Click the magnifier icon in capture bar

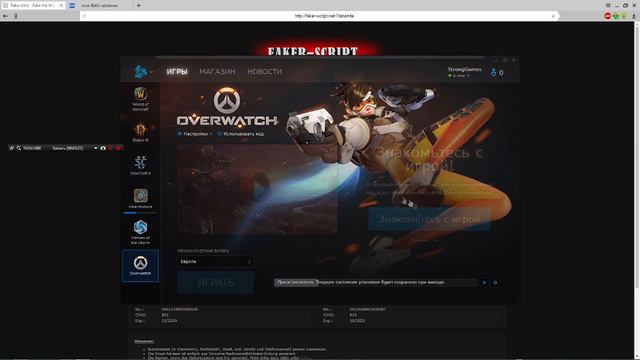(x=19, y=148)
